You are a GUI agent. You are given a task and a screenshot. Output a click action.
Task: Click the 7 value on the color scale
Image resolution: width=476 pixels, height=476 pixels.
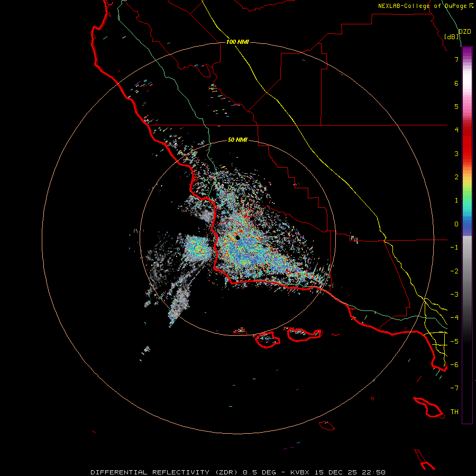click(456, 59)
